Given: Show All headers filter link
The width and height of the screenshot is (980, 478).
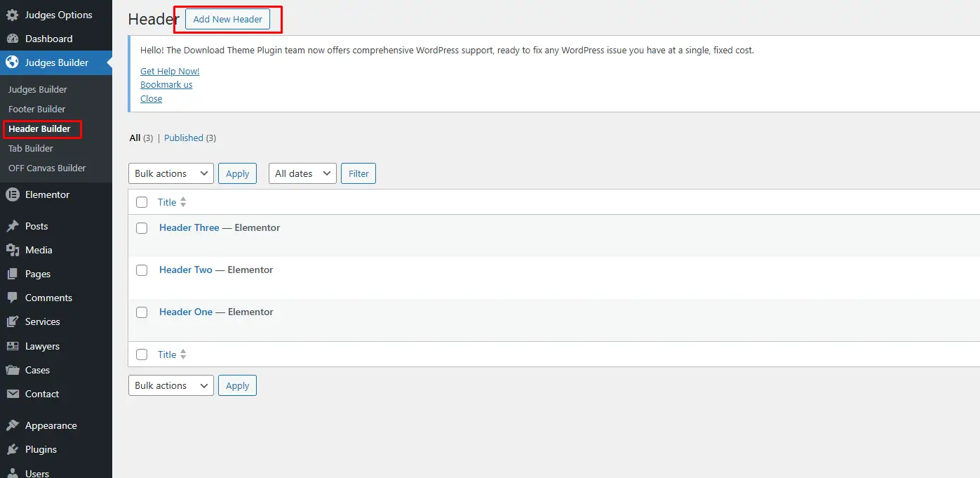Looking at the screenshot, I should (135, 138).
